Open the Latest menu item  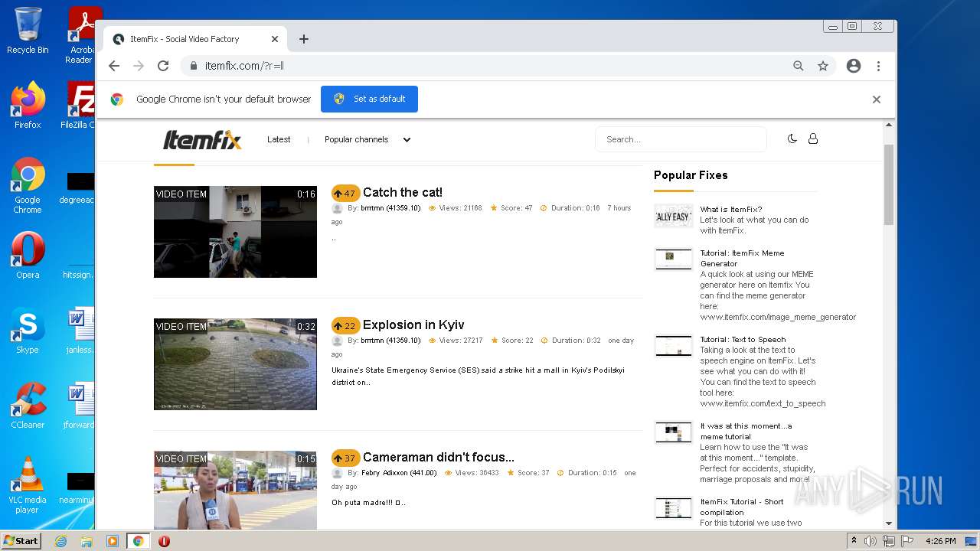coord(279,139)
